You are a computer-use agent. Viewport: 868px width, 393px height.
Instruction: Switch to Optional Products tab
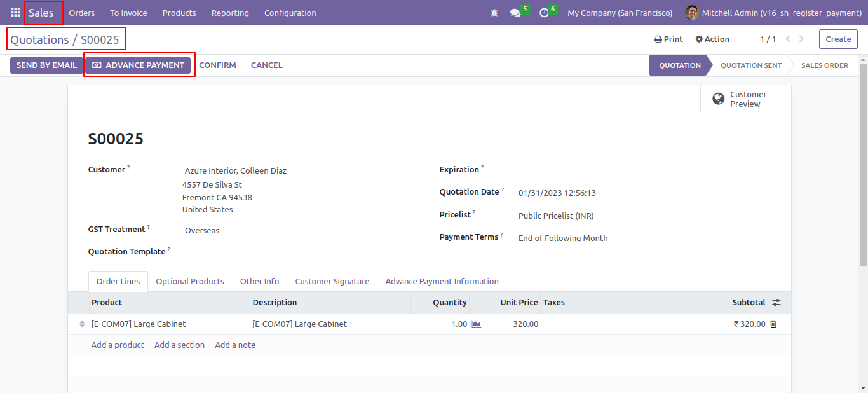coord(190,281)
